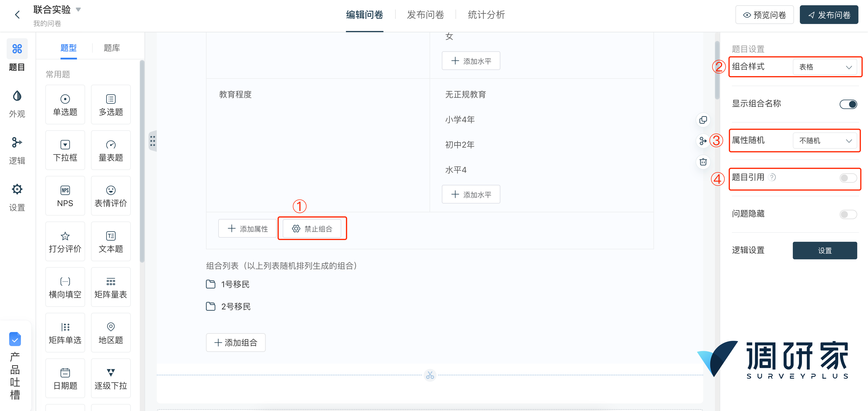Add a 矩阵单选 question type
Screen dimensions: 868x411
coord(65,333)
